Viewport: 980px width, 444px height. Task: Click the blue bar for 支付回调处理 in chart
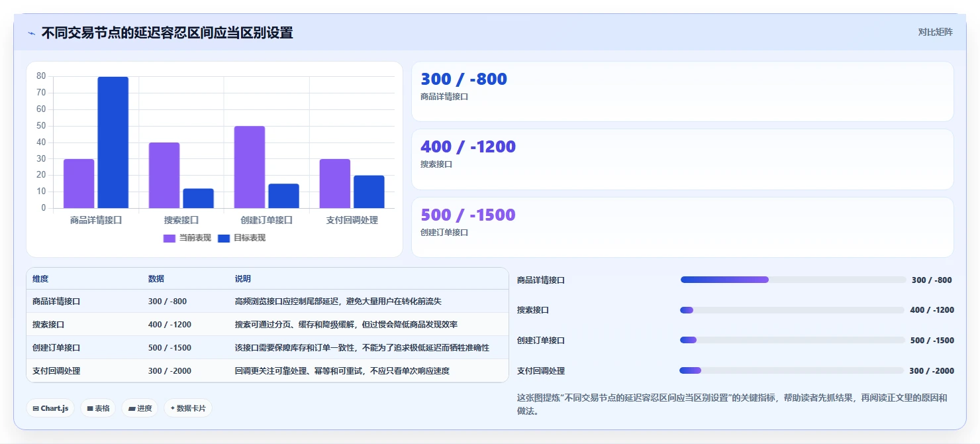click(369, 192)
